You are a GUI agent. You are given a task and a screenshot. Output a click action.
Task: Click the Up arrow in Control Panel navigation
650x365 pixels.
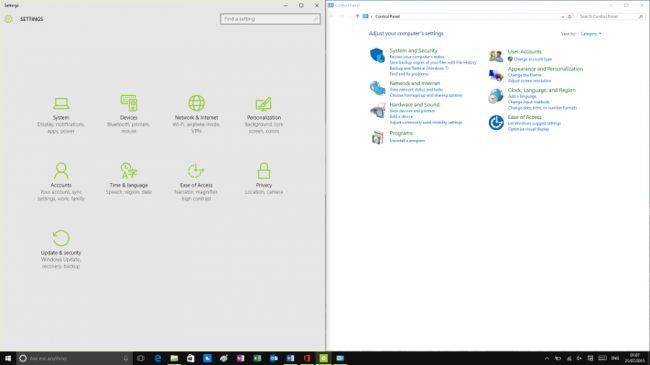click(x=357, y=17)
